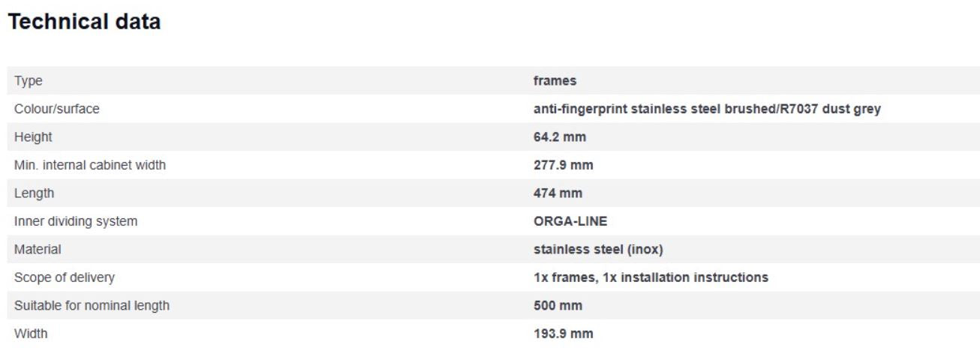
Task: Click Suitable for nominal length label
Action: (92, 305)
